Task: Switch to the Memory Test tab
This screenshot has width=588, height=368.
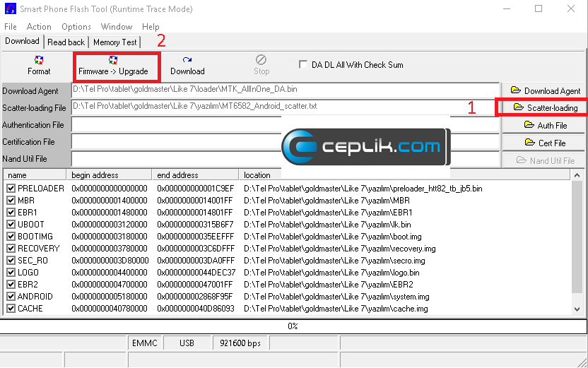Action: pyautogui.click(x=115, y=42)
